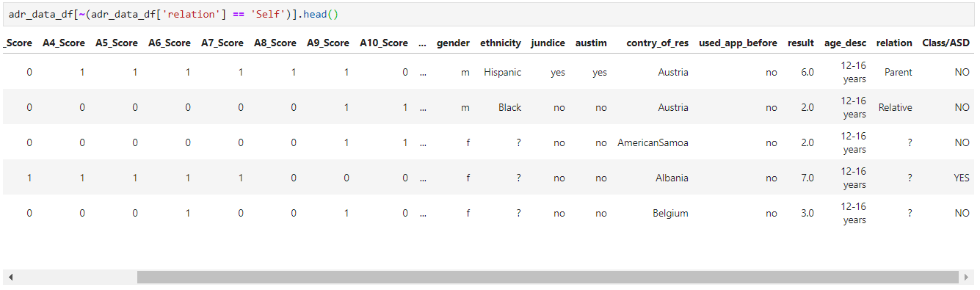980x290 pixels.
Task: Click the 'Self' string in the code
Action: pos(268,15)
